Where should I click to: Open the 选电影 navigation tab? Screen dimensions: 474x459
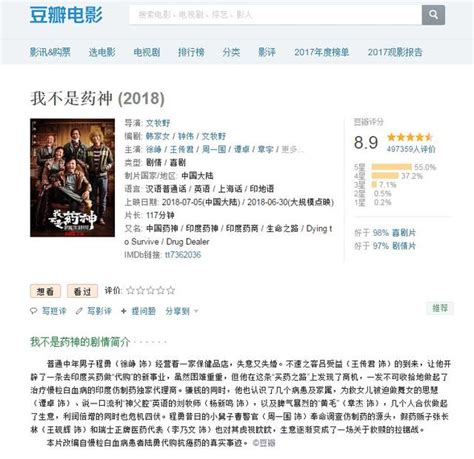[102, 52]
